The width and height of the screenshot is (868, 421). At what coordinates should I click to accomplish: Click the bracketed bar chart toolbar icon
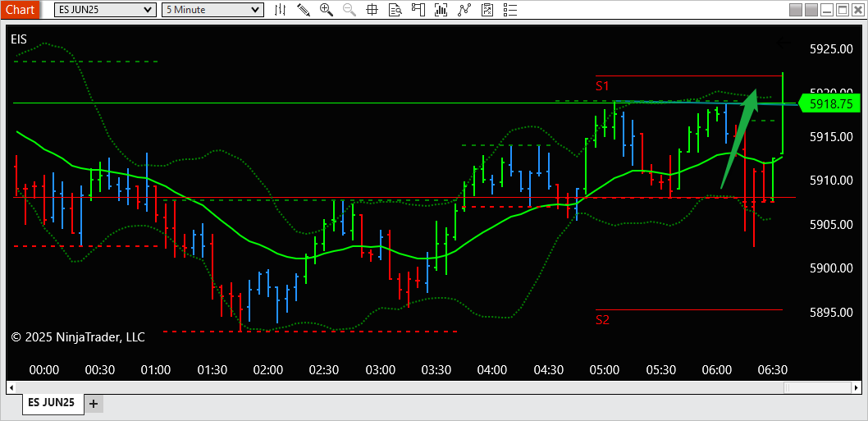tap(441, 9)
